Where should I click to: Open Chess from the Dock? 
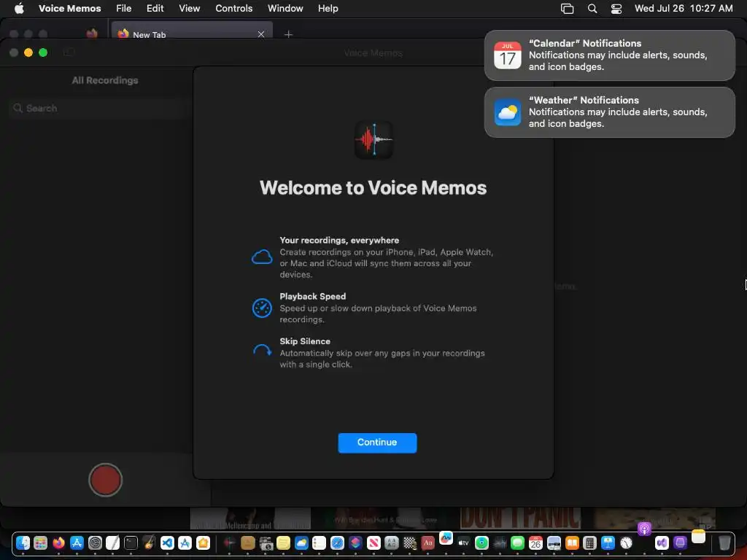pos(410,542)
